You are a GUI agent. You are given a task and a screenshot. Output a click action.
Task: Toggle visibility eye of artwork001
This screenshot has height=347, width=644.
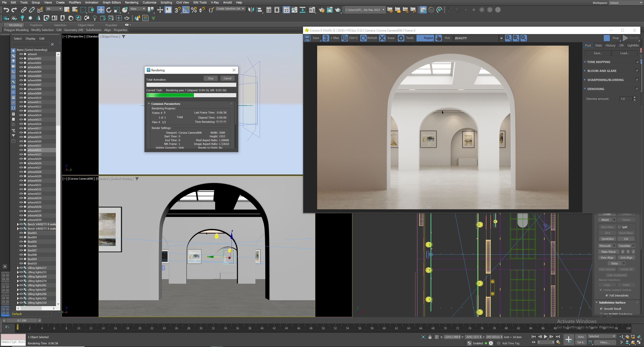click(21, 59)
